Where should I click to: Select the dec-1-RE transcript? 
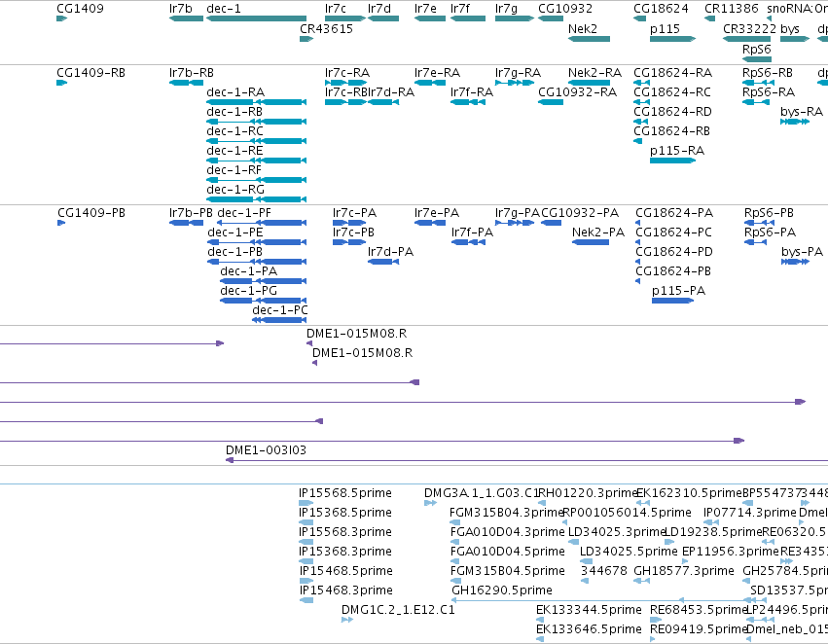point(256,161)
